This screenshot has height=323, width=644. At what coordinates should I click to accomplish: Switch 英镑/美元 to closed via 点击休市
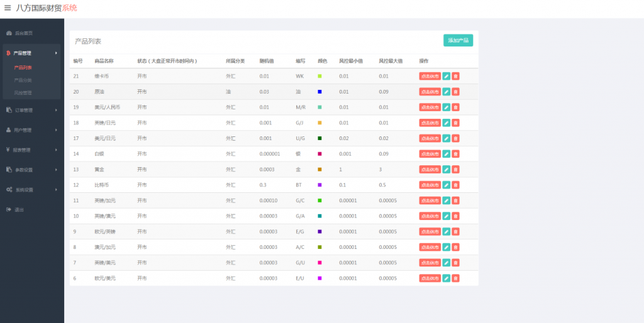pos(430,263)
